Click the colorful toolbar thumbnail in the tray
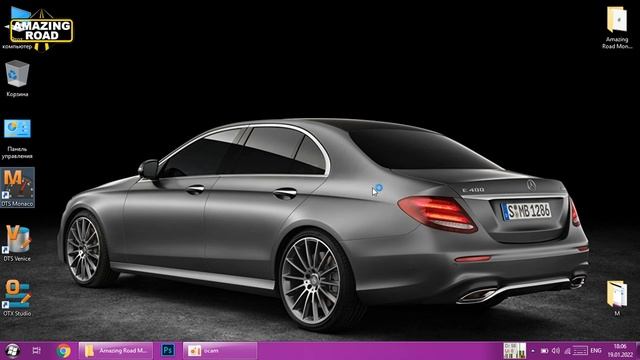The image size is (640, 360). pyautogui.click(x=515, y=351)
